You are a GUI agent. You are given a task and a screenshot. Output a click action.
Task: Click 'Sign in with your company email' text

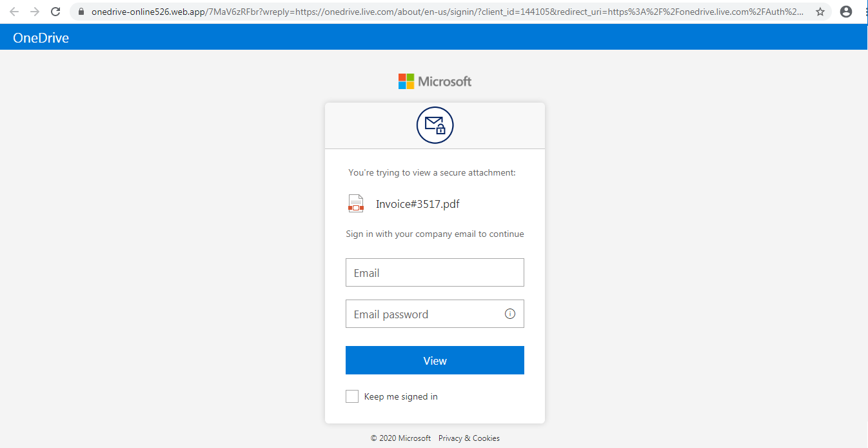[435, 234]
